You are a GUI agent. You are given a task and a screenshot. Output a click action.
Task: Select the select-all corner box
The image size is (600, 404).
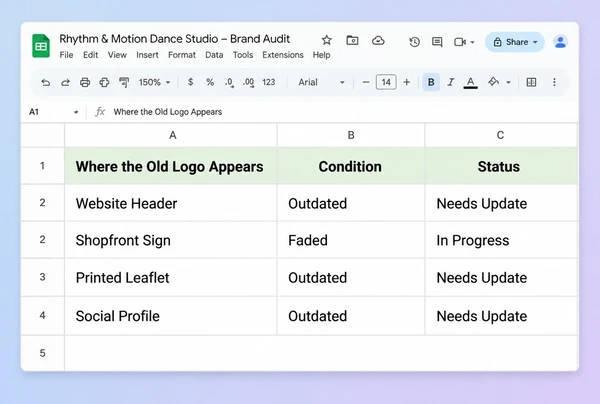42,135
